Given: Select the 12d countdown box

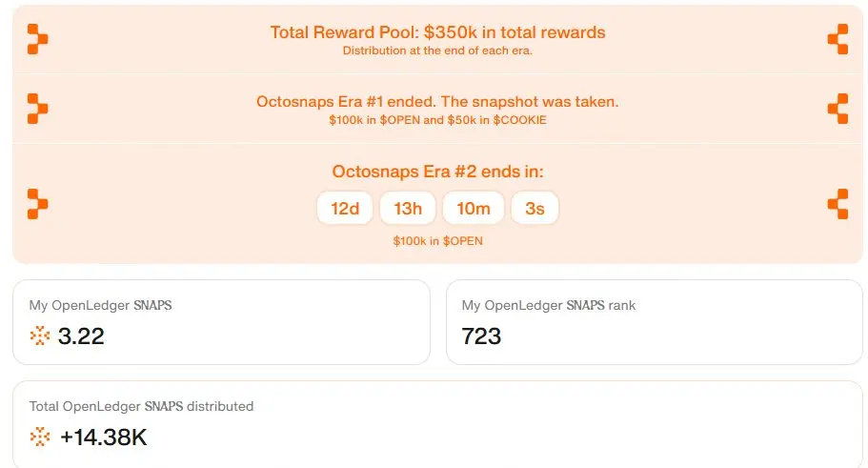Looking at the screenshot, I should [345, 208].
